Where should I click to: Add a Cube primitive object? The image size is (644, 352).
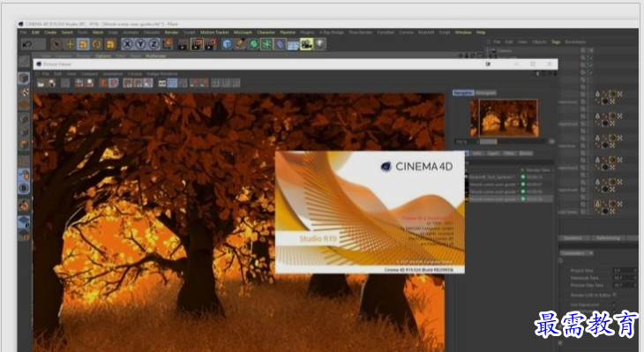[x=227, y=44]
